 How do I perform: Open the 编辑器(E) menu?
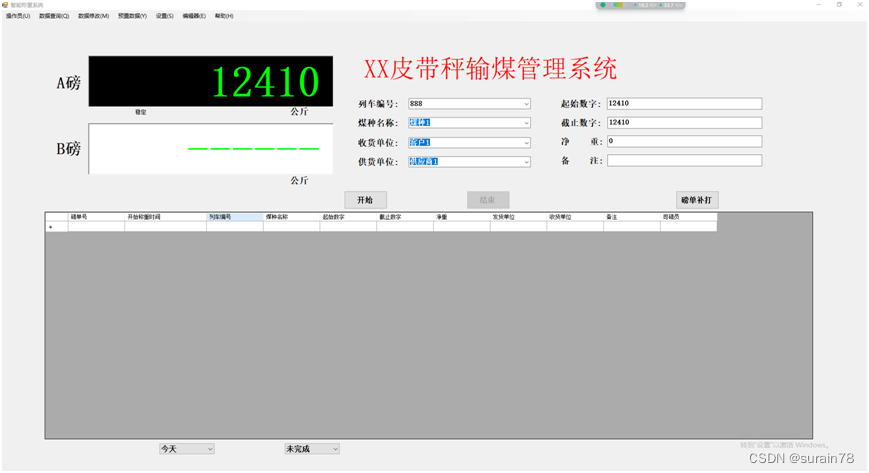tap(194, 16)
